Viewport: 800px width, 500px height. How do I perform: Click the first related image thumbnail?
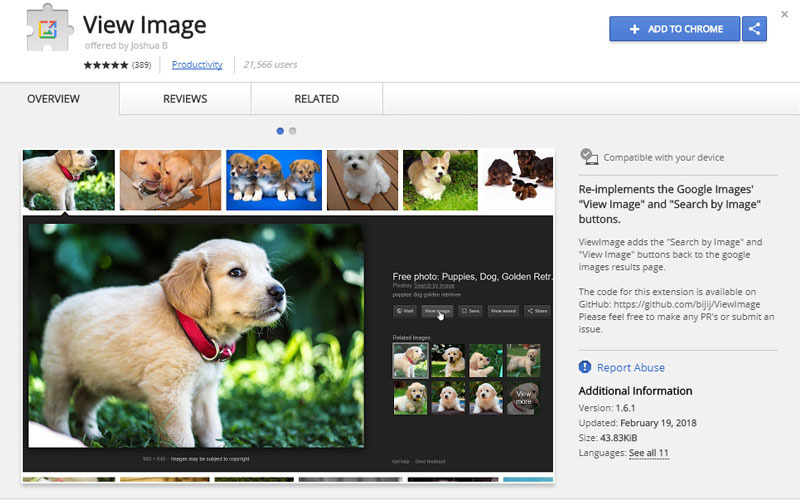coord(410,360)
